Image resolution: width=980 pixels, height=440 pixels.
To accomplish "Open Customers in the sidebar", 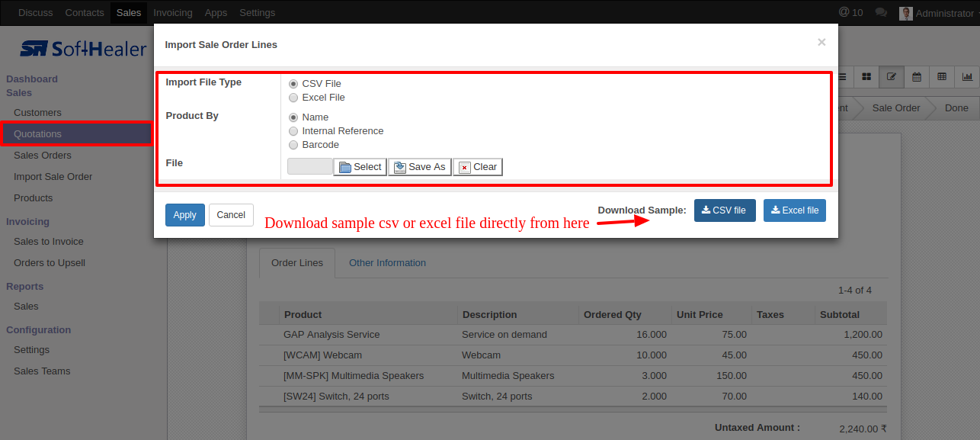I will [x=37, y=113].
